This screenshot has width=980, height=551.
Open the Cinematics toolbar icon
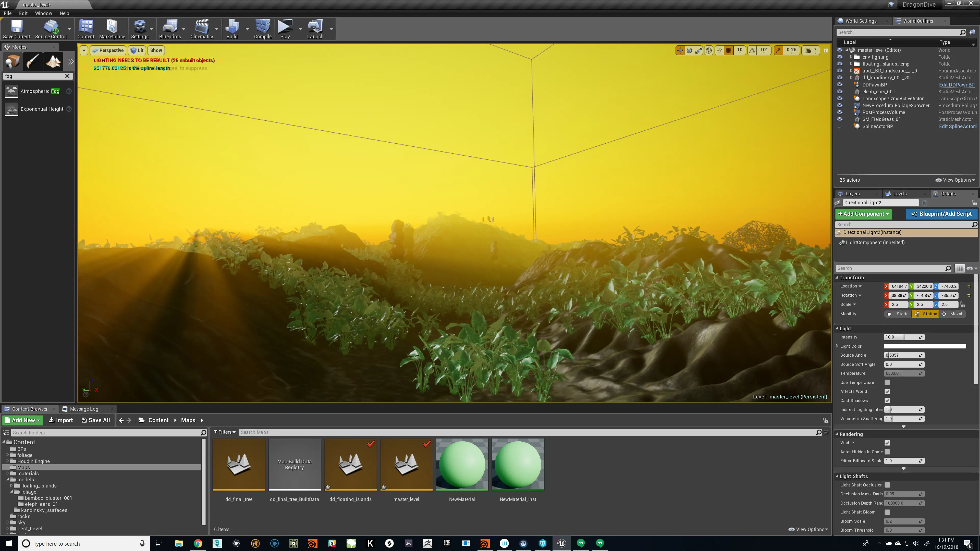point(202,29)
